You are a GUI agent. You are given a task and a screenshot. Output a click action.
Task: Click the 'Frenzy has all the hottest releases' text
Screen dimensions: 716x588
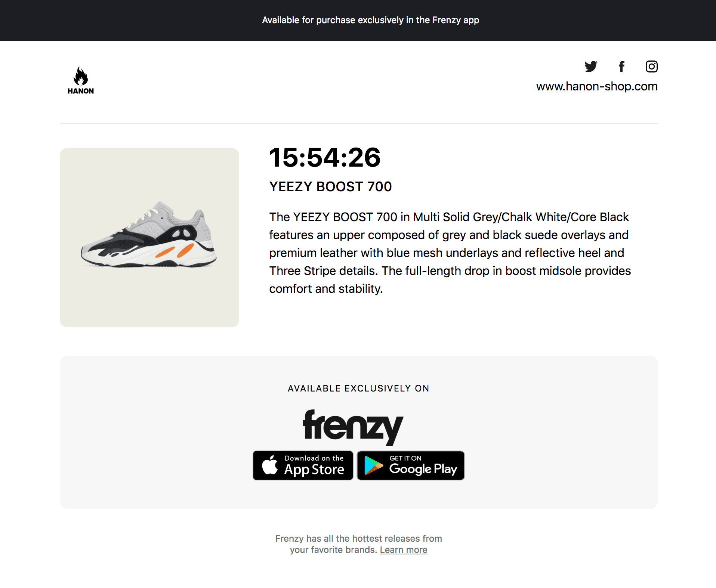[358, 538]
